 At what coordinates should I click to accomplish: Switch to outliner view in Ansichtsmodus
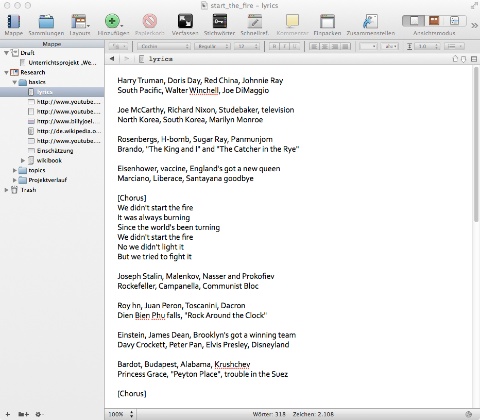coord(455,21)
